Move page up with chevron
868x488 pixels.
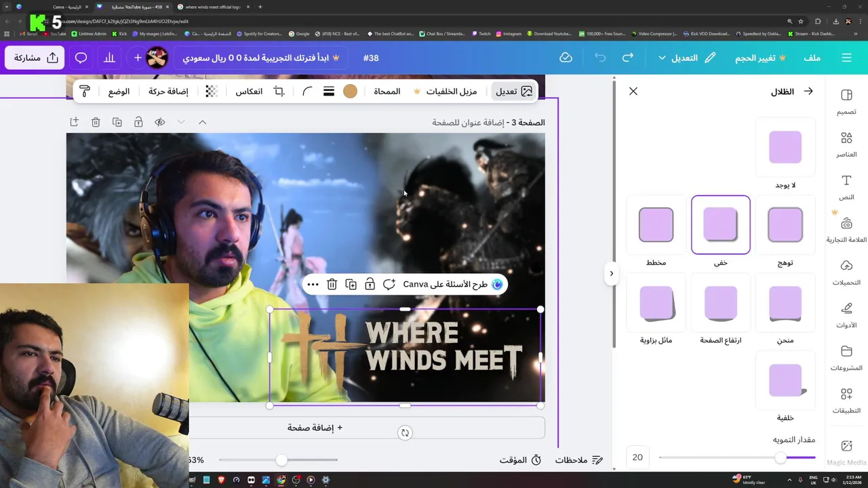202,122
